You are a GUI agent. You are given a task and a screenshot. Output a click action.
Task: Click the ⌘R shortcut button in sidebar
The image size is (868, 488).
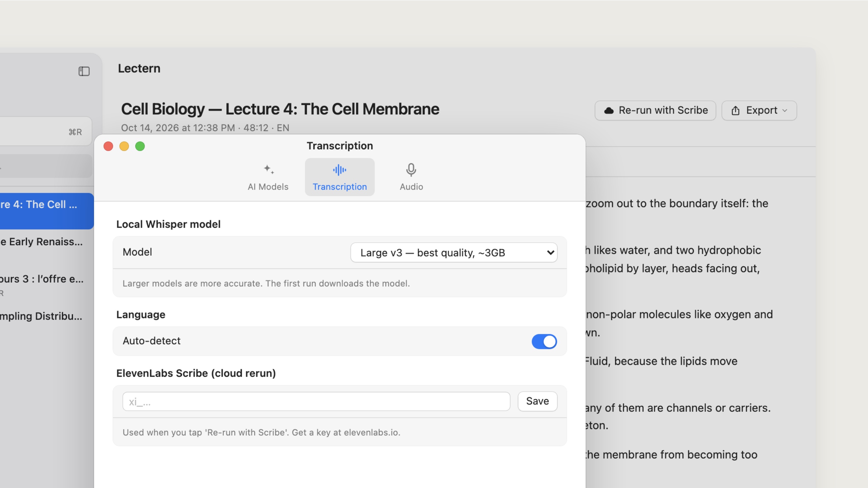(x=46, y=131)
